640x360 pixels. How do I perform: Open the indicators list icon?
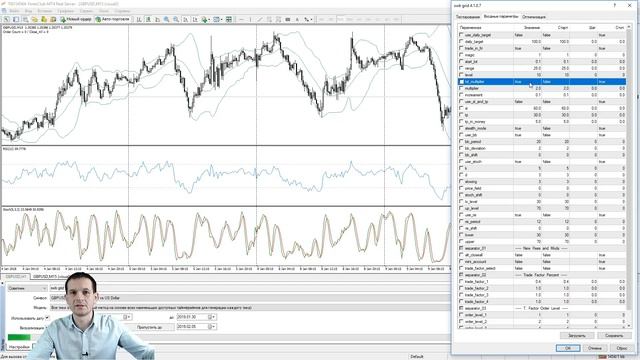[205, 19]
